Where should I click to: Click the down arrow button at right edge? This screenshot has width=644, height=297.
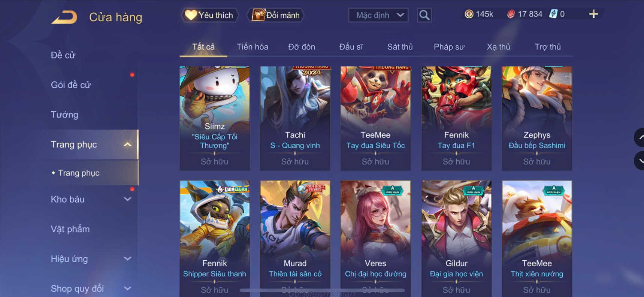[639, 161]
